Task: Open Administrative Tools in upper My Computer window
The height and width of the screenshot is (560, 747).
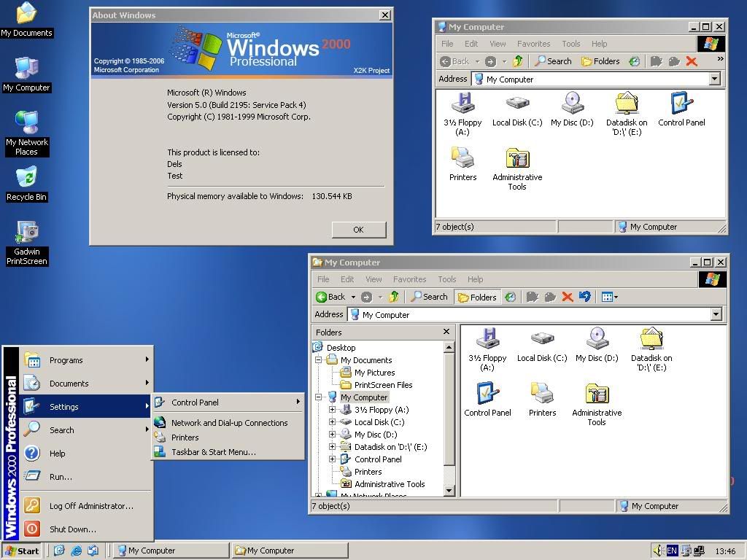Action: (x=517, y=169)
